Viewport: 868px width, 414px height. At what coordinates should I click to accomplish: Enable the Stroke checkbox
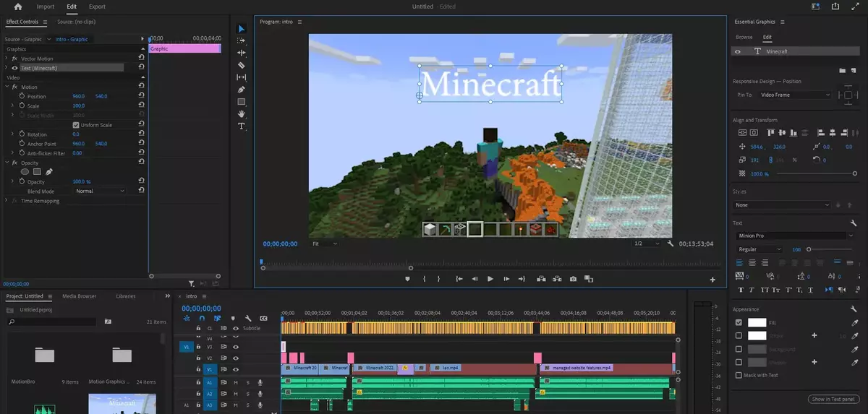(739, 336)
